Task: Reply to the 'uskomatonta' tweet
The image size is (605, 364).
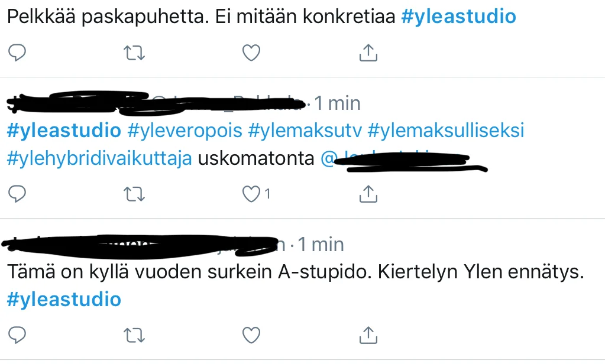Action: [x=17, y=194]
